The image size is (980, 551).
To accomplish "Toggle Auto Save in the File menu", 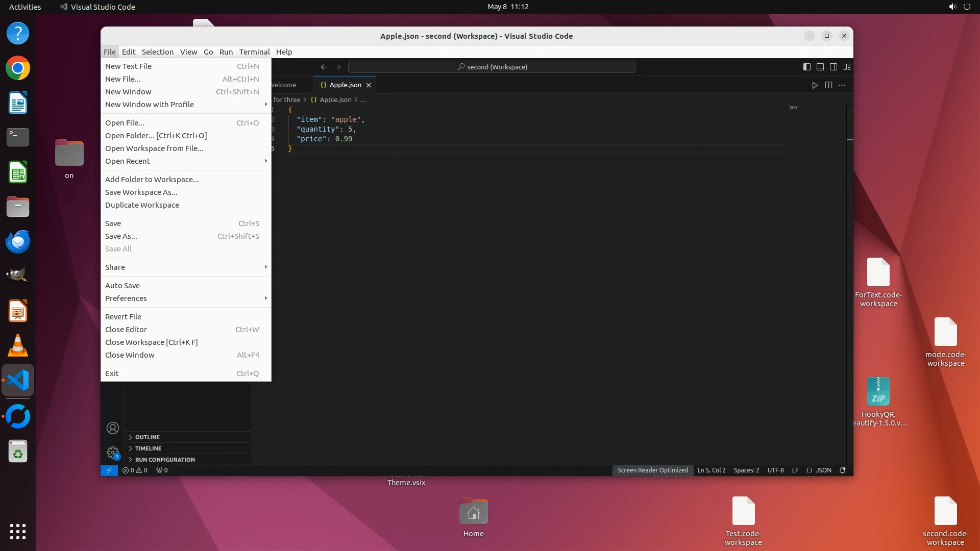I will 122,286.
